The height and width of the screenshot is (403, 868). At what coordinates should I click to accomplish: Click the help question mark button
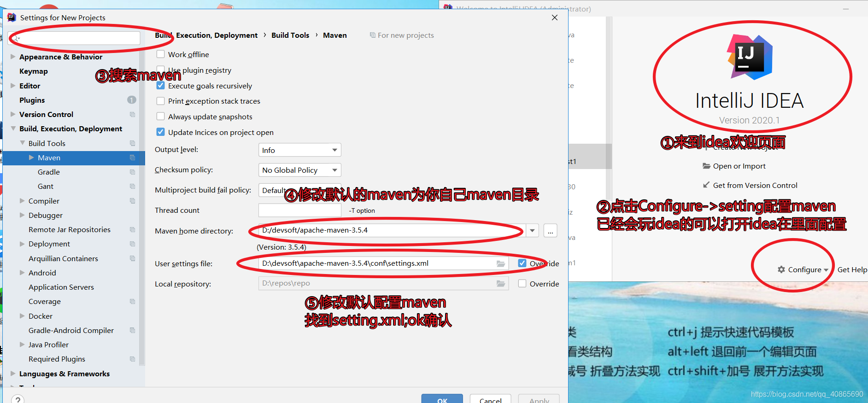tap(18, 400)
